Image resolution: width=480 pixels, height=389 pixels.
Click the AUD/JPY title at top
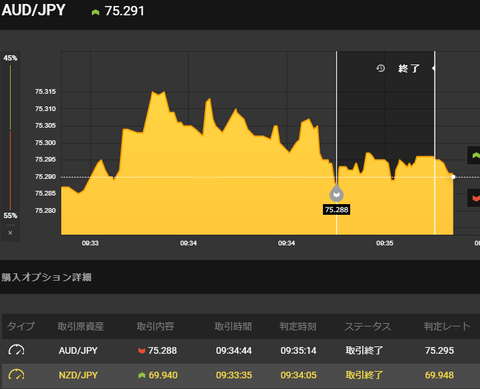coord(33,10)
